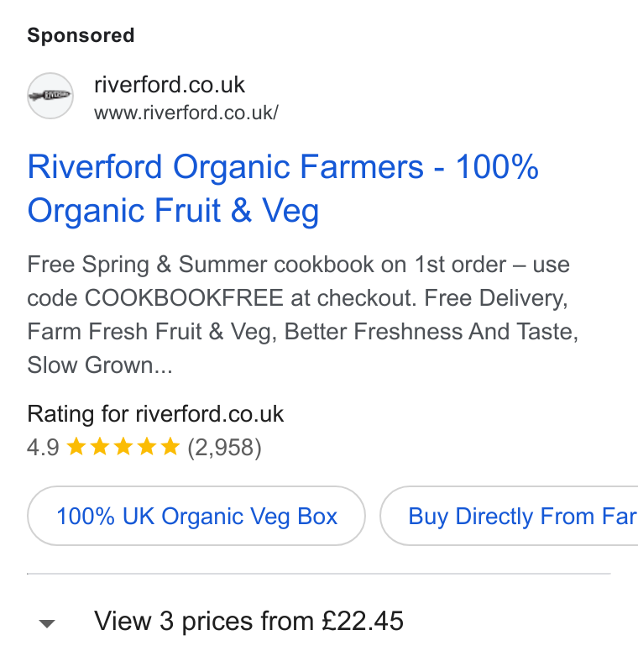Click the riverford.co.uk site name
Image resolution: width=638 pixels, height=672 pixels.
click(170, 85)
